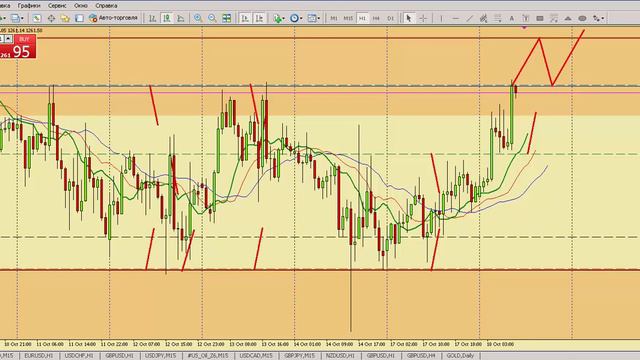
Task: Switch to GOLD,Daily chart tab
Action: click(460, 356)
